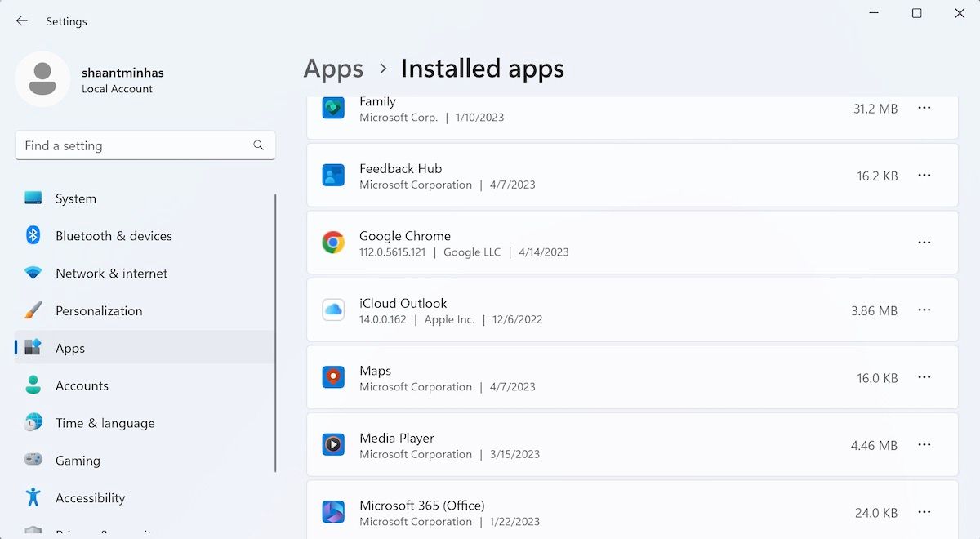
Task: Open more options for Microsoft 365 (Office)
Action: pos(924,512)
